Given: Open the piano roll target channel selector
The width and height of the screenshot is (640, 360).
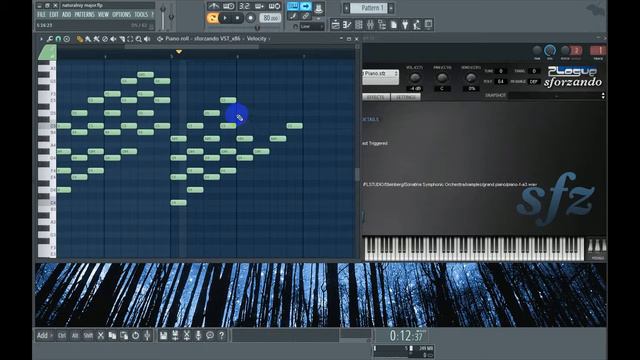Looking at the screenshot, I should [x=217, y=39].
